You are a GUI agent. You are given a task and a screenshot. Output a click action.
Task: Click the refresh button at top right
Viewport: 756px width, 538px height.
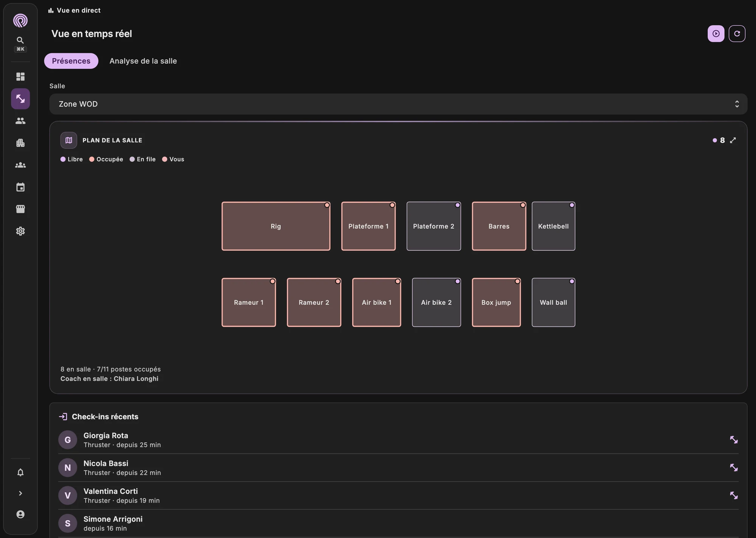coord(737,34)
